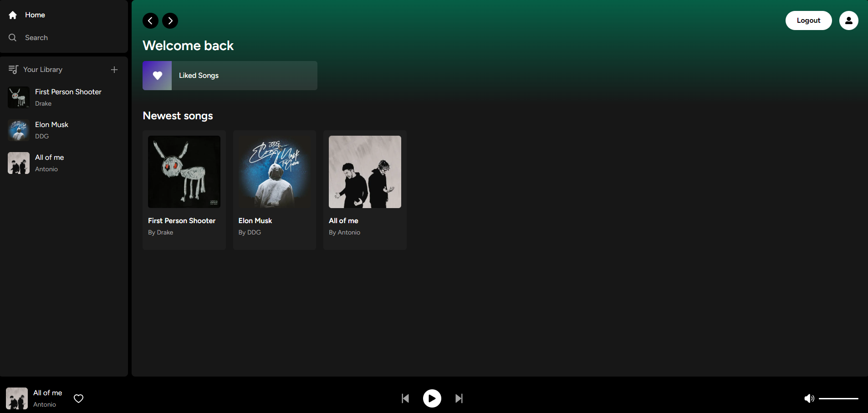Open Search from the sidebar
Viewport: 868px width, 413px height.
36,38
